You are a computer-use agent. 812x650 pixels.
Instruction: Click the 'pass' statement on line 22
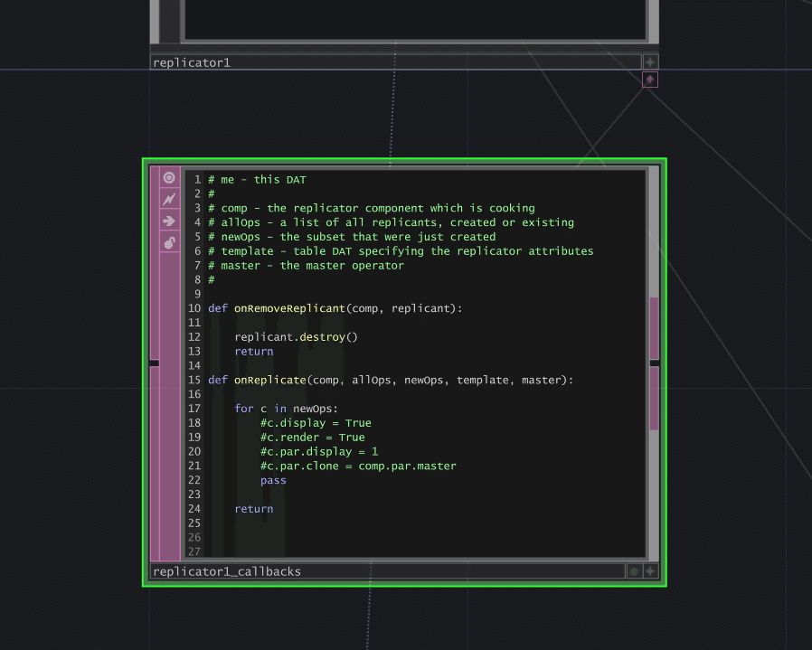click(273, 481)
